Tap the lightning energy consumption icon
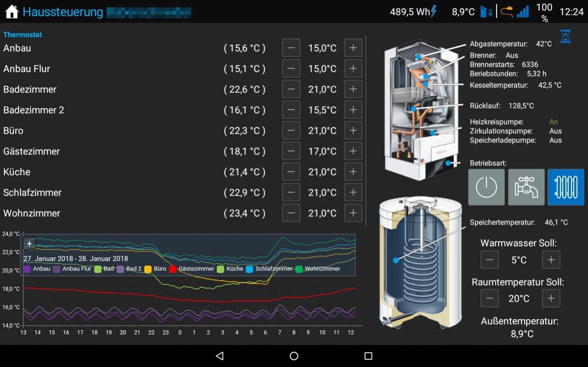This screenshot has height=367, width=588. [x=434, y=12]
